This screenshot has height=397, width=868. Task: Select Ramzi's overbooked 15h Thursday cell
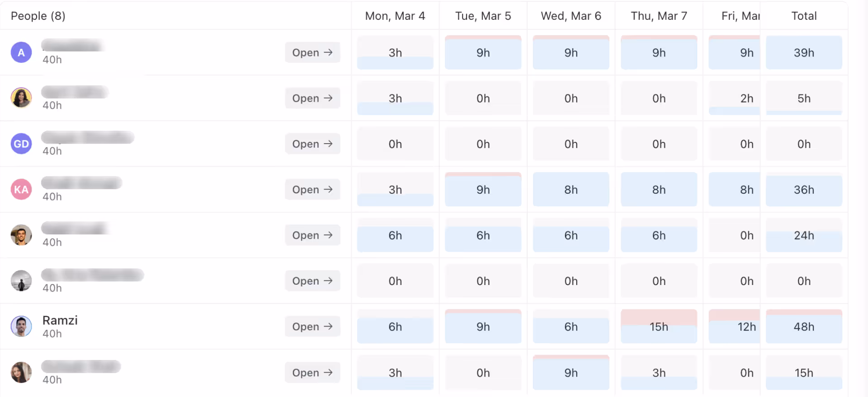(659, 326)
